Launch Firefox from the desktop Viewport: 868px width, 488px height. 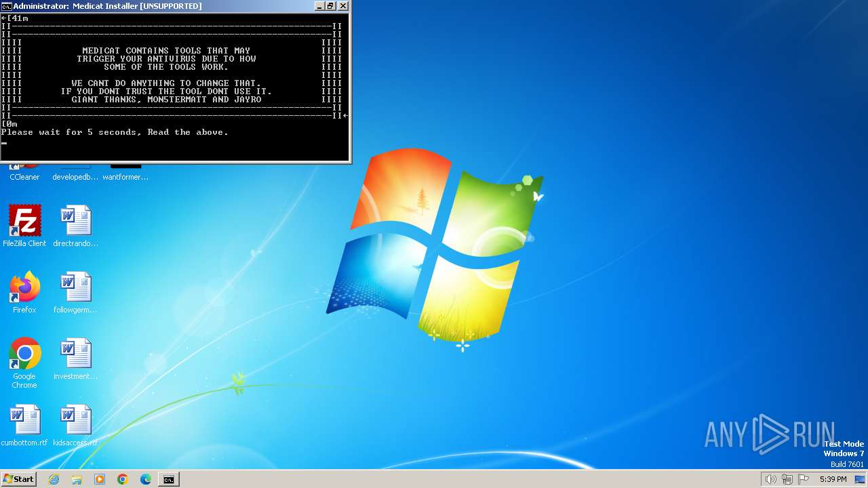(x=24, y=292)
